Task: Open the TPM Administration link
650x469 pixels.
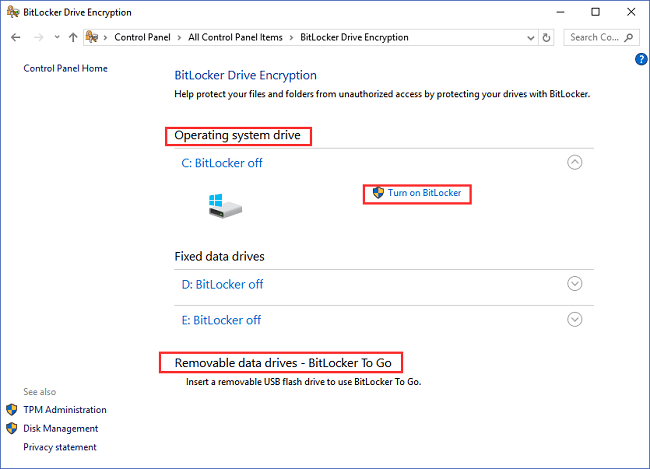Action: pyautogui.click(x=65, y=409)
